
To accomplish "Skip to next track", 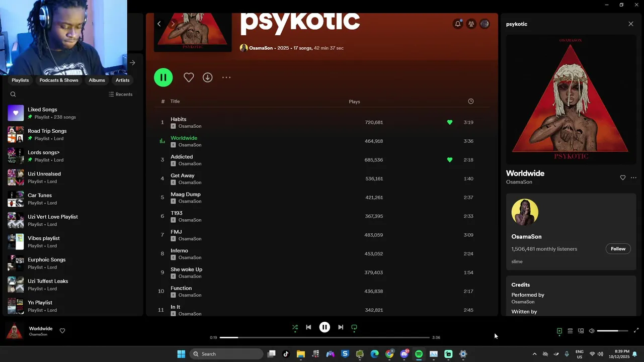I will (x=341, y=327).
